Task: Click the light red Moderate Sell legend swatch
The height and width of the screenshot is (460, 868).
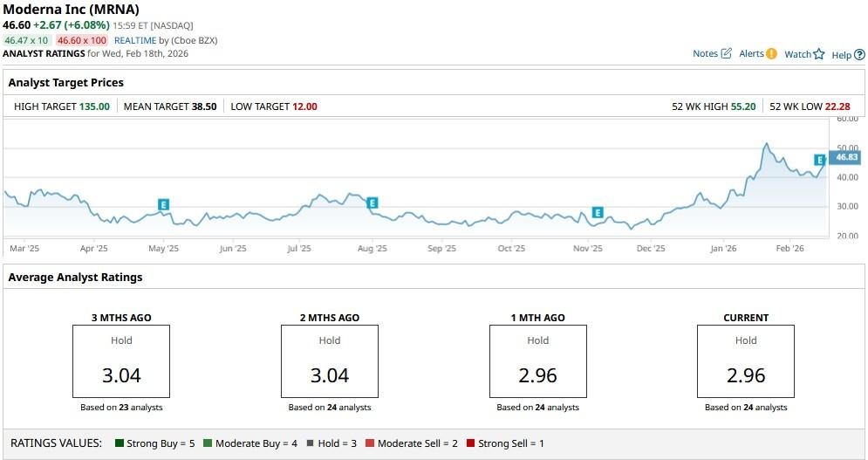Action: [370, 443]
